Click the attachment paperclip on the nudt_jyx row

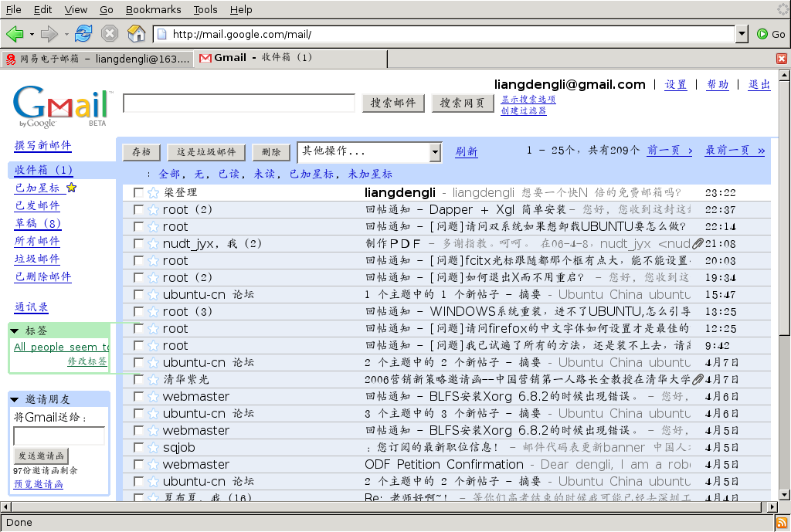point(698,243)
